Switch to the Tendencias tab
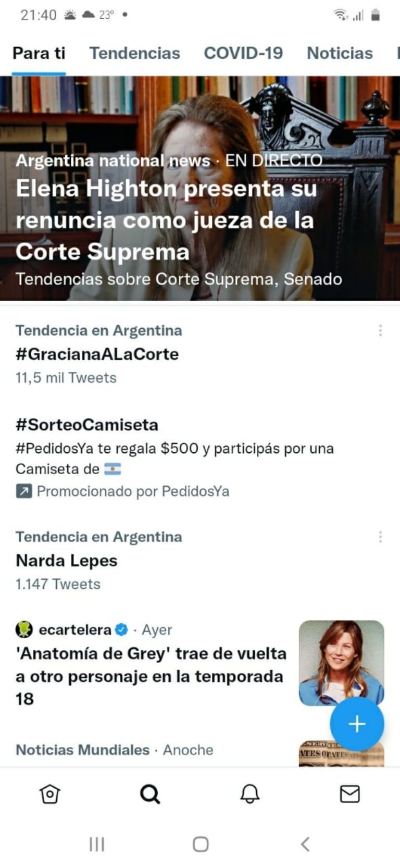 134,53
